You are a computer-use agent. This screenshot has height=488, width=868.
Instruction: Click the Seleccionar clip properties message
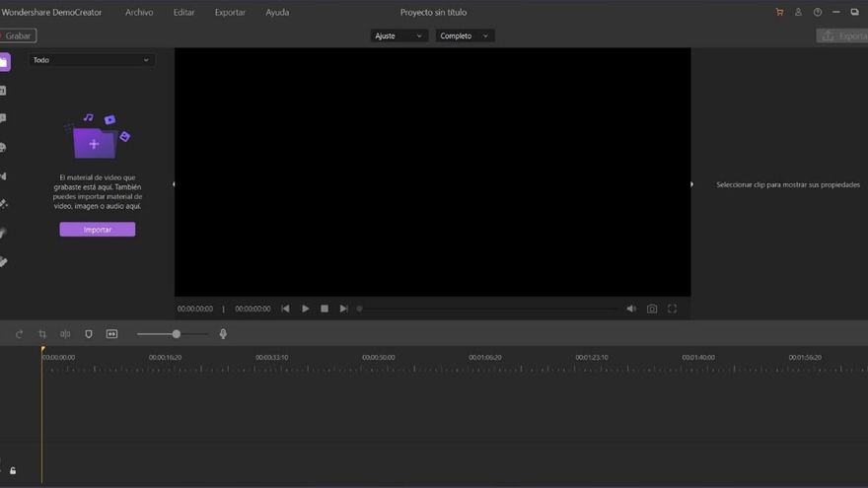pos(788,184)
